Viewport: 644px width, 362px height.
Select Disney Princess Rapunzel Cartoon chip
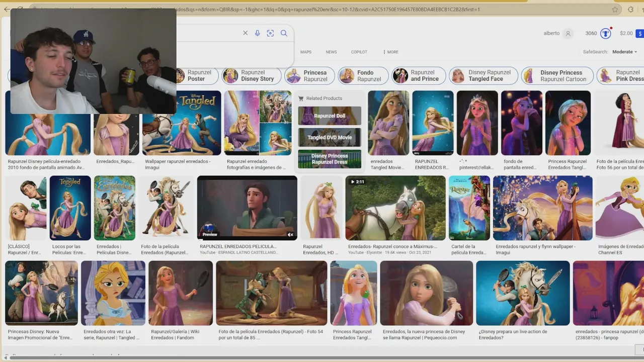tap(556, 76)
